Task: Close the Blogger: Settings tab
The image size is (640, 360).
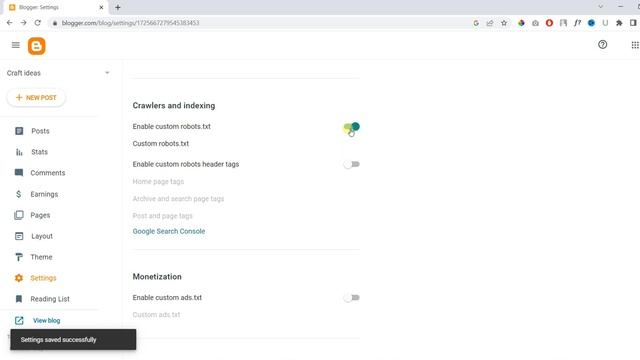Action: 101,7
